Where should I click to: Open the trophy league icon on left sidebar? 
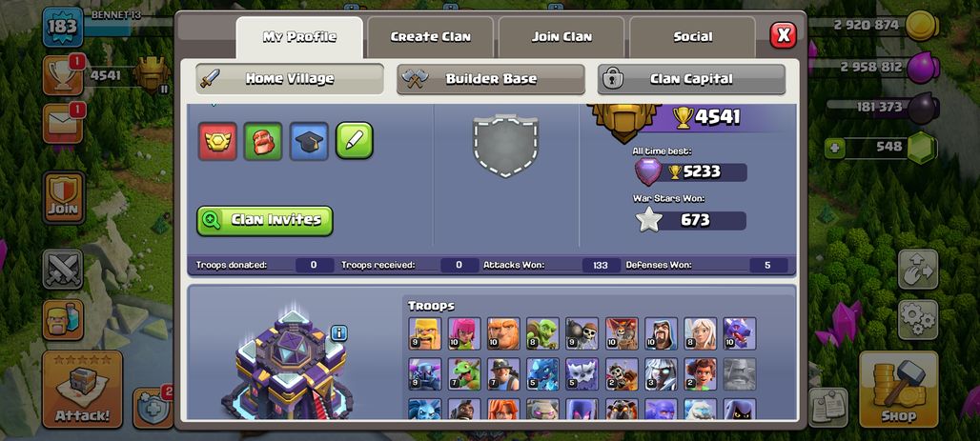(63, 75)
